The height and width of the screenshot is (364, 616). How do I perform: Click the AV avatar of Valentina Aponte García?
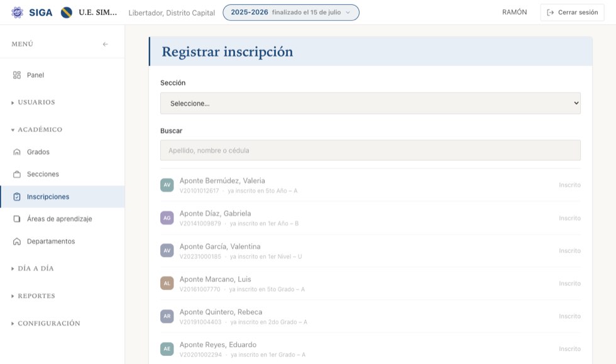(x=167, y=250)
